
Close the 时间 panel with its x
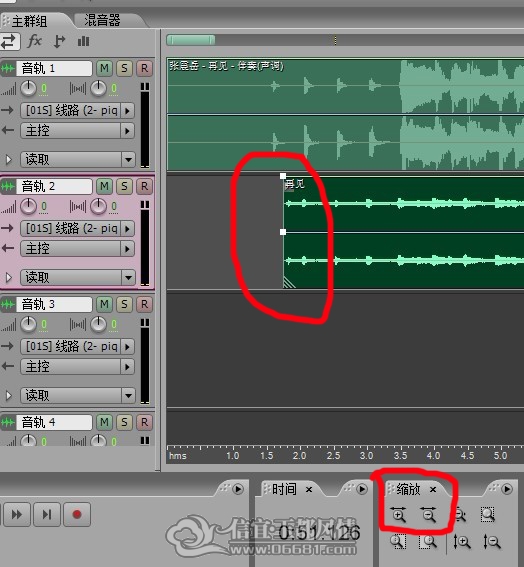309,490
